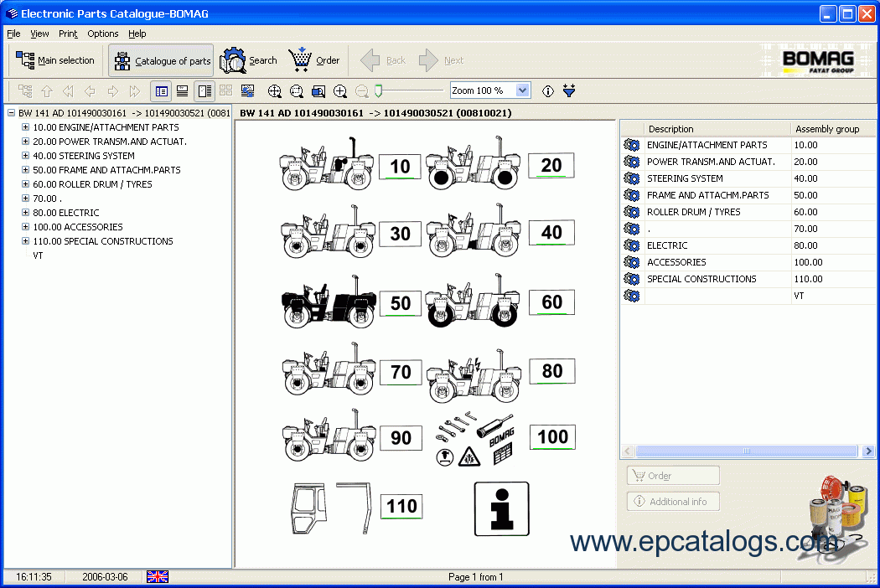Screen dimensions: 880x588
Task: Click the group 10 engine roller picture
Action: [327, 164]
